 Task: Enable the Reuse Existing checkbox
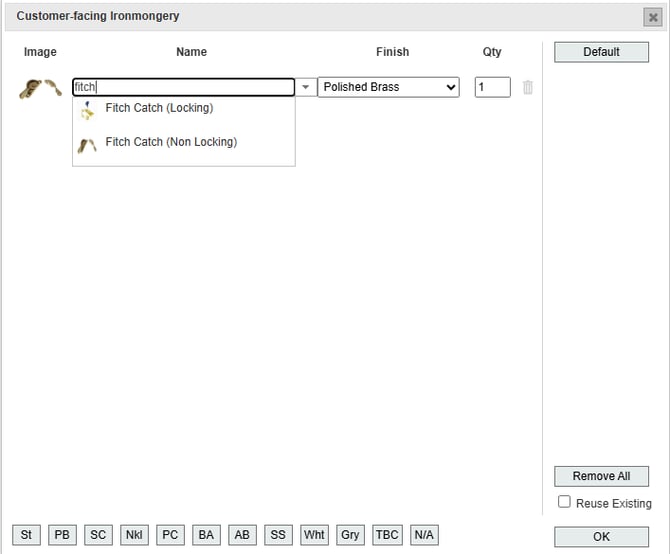(x=565, y=502)
